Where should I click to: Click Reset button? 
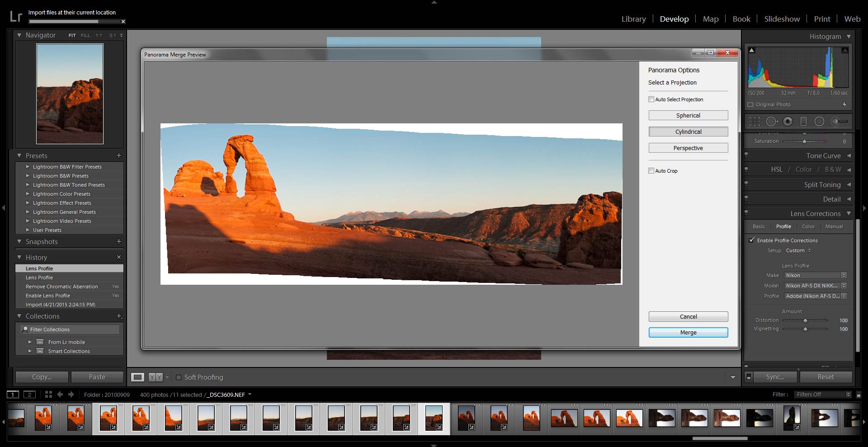pos(826,377)
